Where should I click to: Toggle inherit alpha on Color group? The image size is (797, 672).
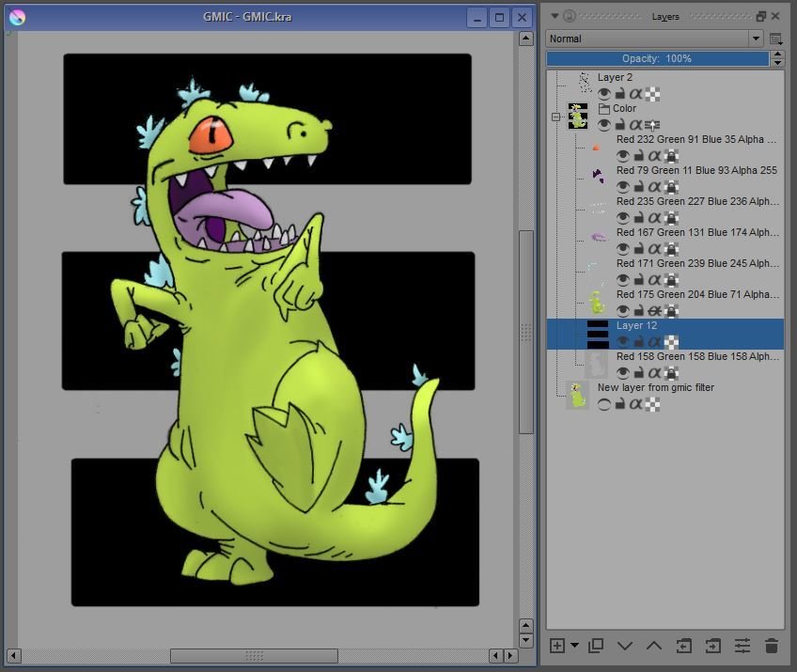pos(636,125)
